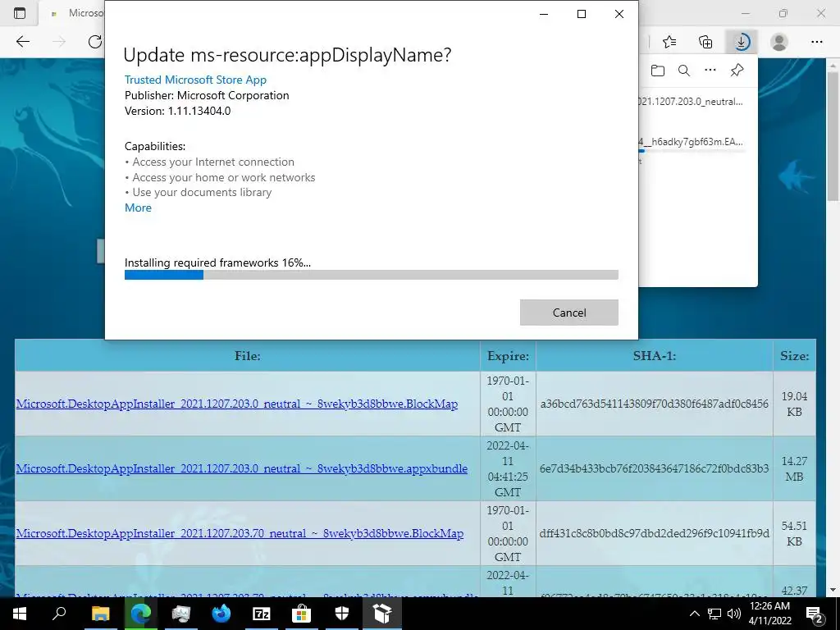Click the File column header
The image size is (840, 630).
[x=248, y=356]
